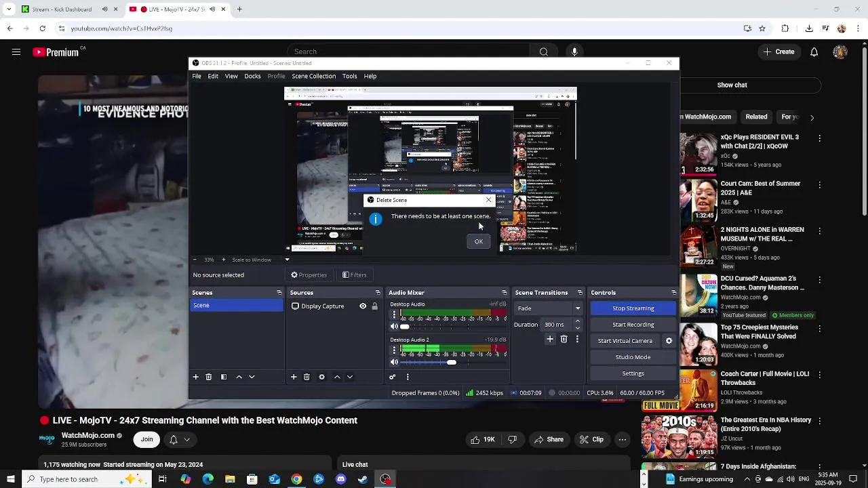
Task: Open OBS Studio from taskbar
Action: click(385, 479)
